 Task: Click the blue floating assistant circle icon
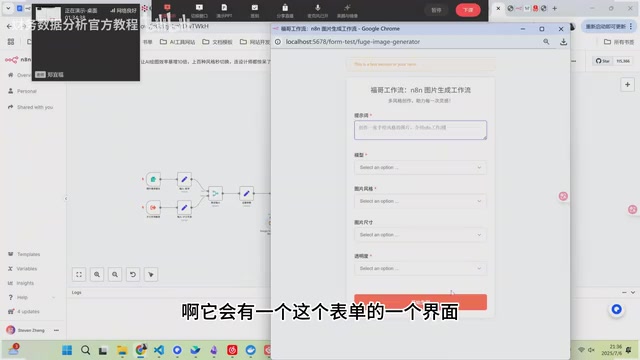click(616, 309)
